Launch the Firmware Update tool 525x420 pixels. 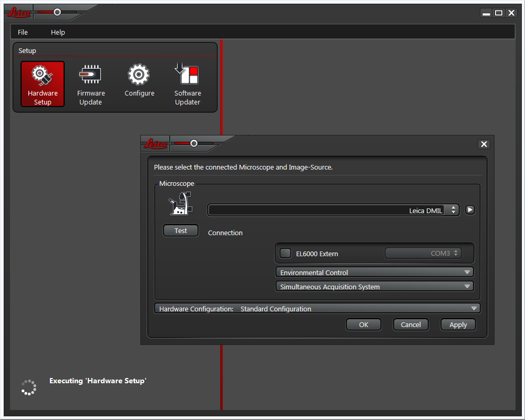pos(91,84)
